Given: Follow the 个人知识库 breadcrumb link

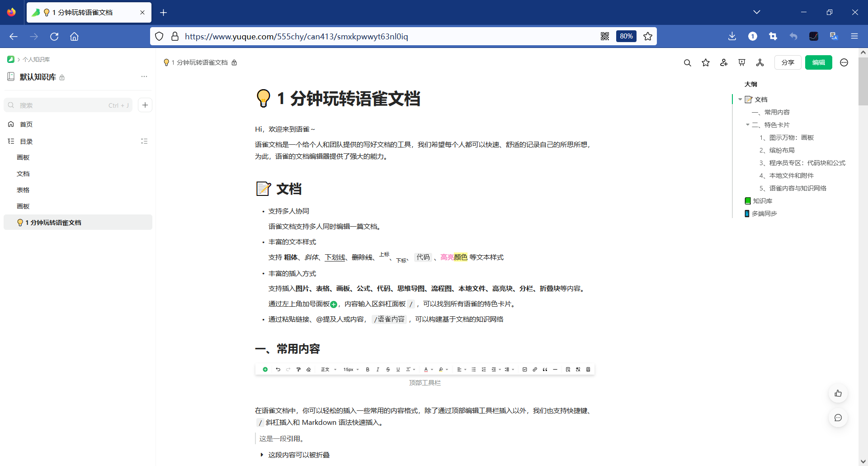Looking at the screenshot, I should tap(36, 59).
